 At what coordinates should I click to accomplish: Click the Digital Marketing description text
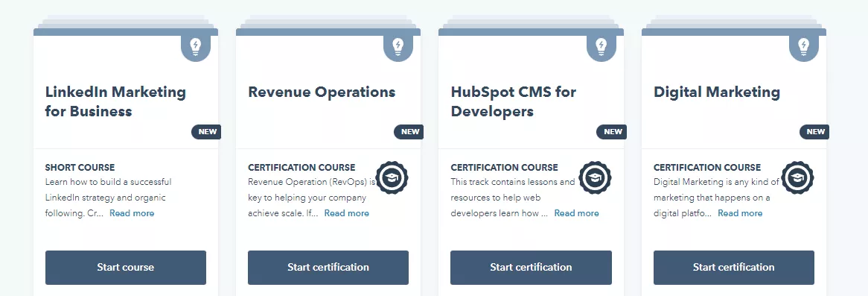716,198
